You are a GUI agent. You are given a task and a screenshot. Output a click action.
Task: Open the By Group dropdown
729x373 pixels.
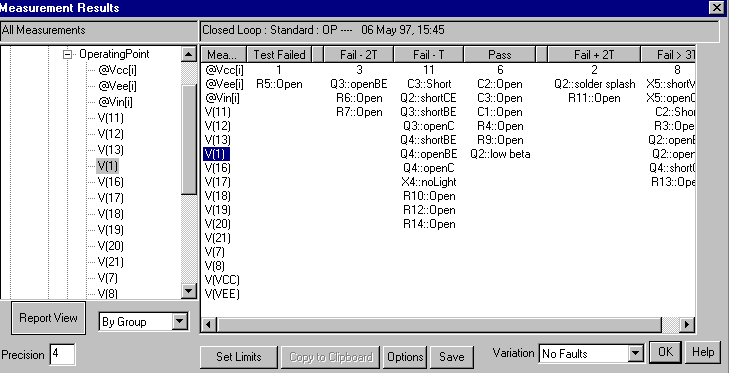(179, 321)
